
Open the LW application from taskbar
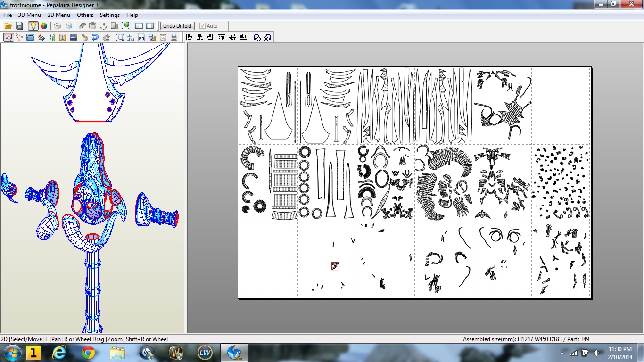[x=205, y=353]
